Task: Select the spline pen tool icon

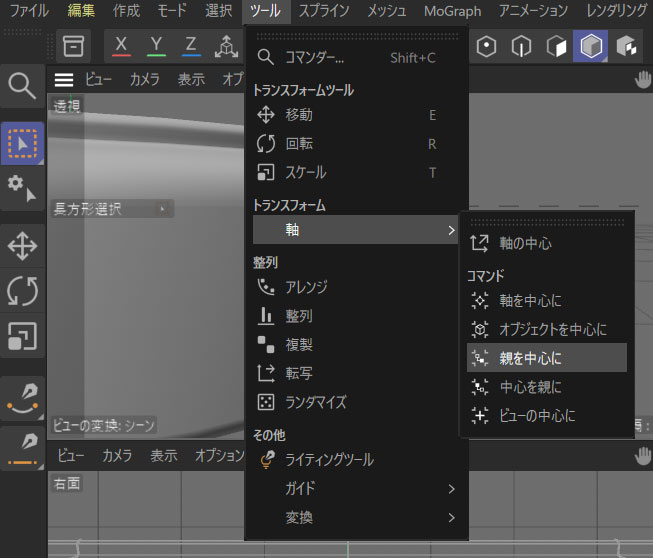Action: coord(22,394)
